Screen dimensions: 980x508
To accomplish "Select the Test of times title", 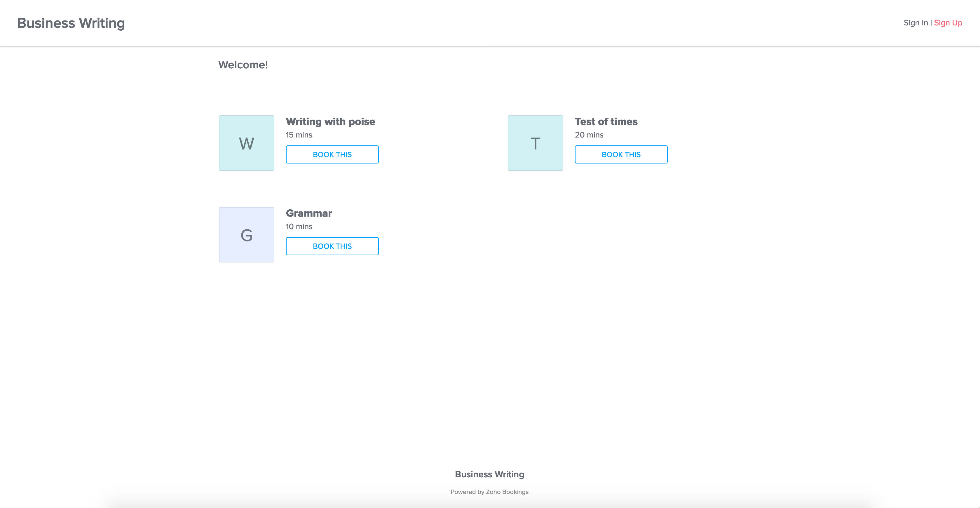I will pyautogui.click(x=606, y=121).
